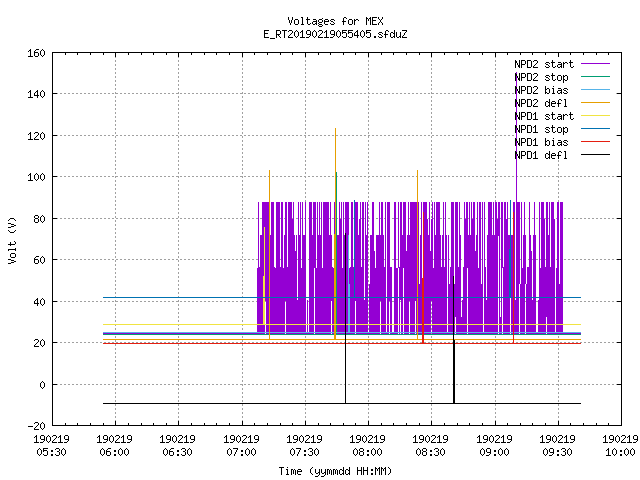The width and height of the screenshot is (640, 480).
Task: Click the 'Volt (V)' y-axis label
Action: pos(12,241)
